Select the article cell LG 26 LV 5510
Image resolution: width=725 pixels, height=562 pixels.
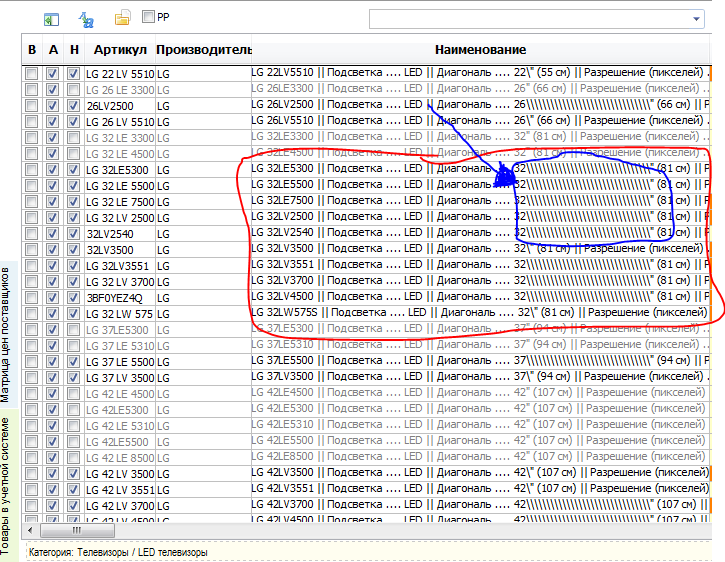(x=120, y=122)
